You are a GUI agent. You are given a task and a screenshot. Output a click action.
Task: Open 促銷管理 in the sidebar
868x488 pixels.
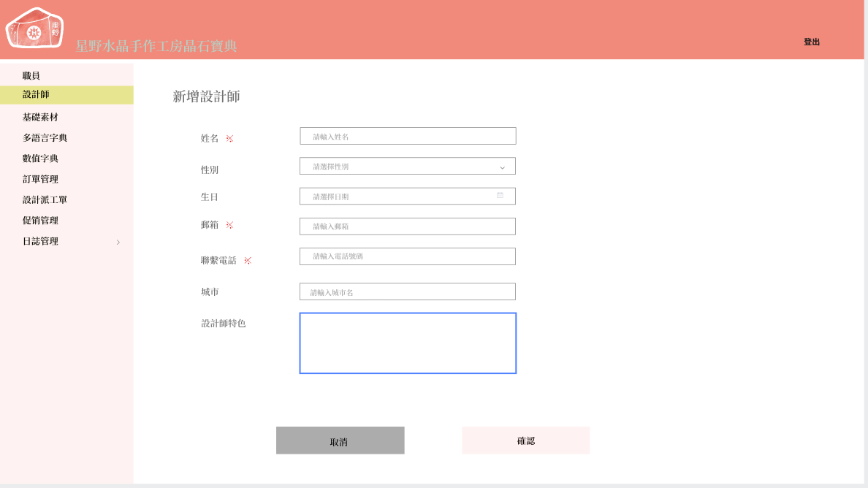pos(40,221)
